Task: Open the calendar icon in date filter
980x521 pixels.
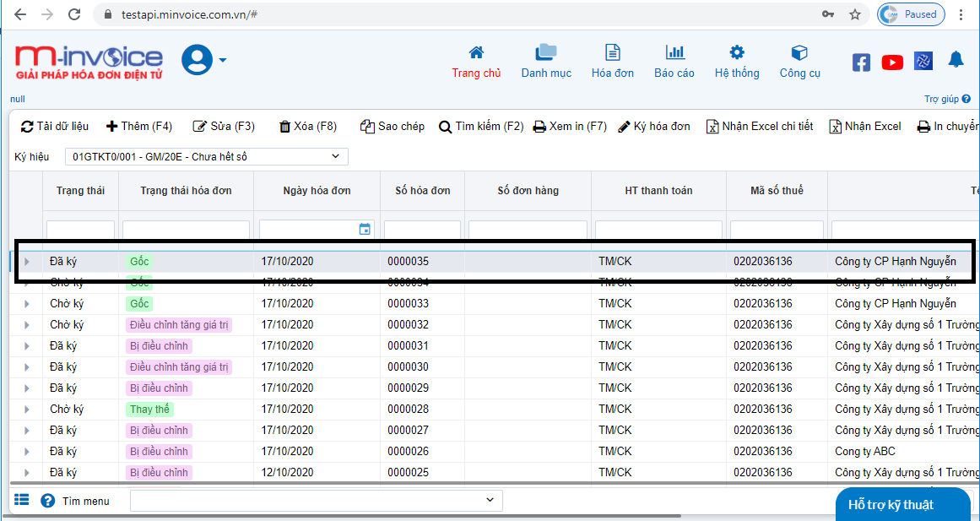Action: [x=365, y=230]
